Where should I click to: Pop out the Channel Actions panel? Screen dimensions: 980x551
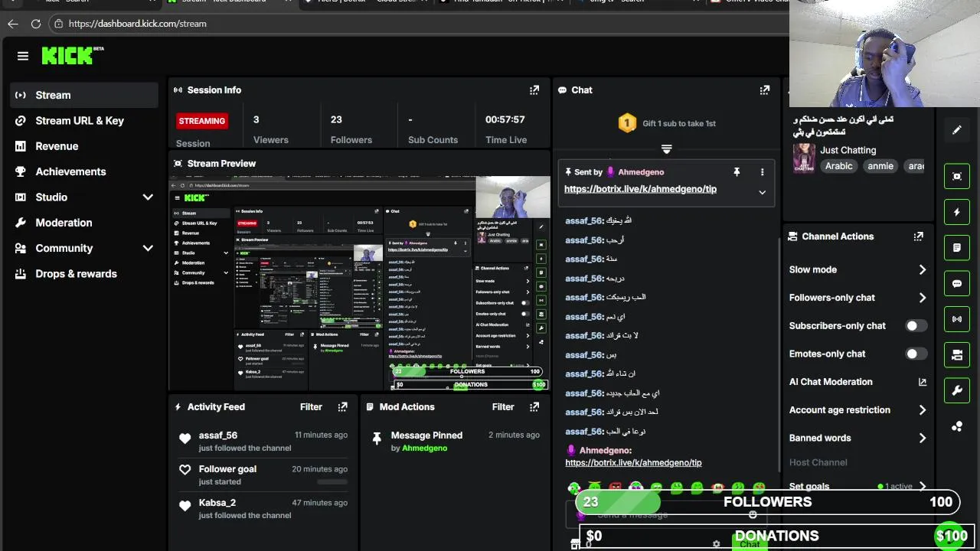[x=918, y=236]
